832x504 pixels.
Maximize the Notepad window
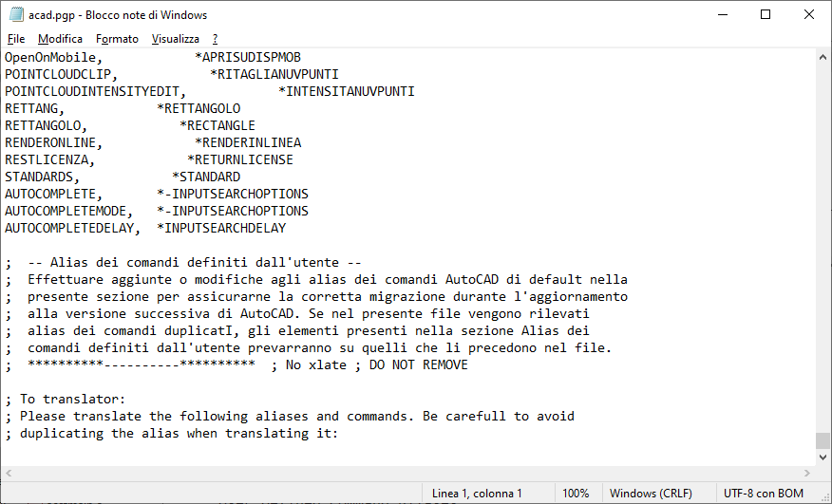pos(766,15)
